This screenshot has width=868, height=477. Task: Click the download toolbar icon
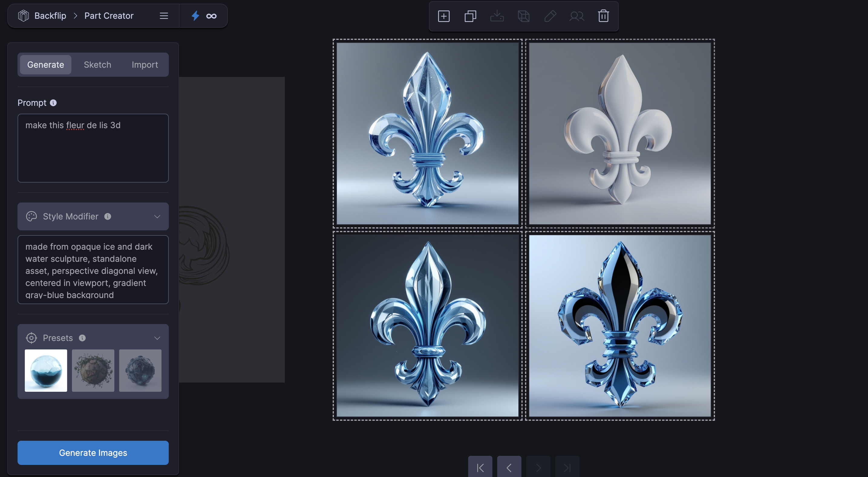pyautogui.click(x=497, y=16)
